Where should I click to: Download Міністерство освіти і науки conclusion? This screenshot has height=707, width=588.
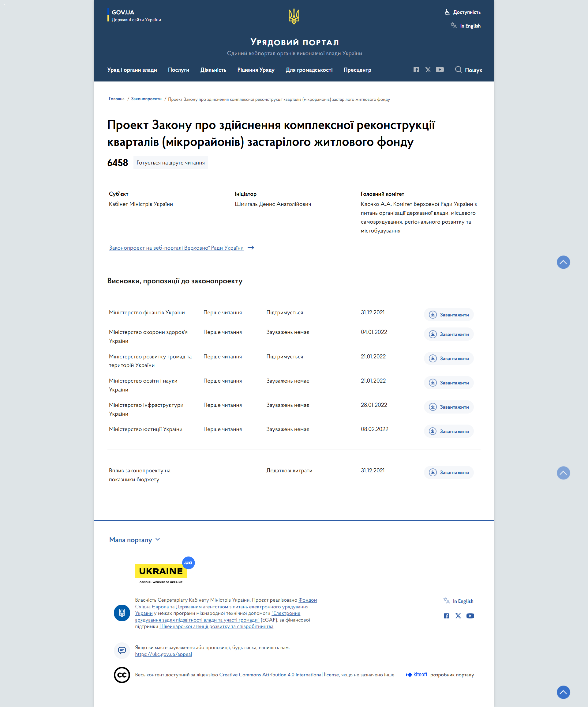click(449, 383)
